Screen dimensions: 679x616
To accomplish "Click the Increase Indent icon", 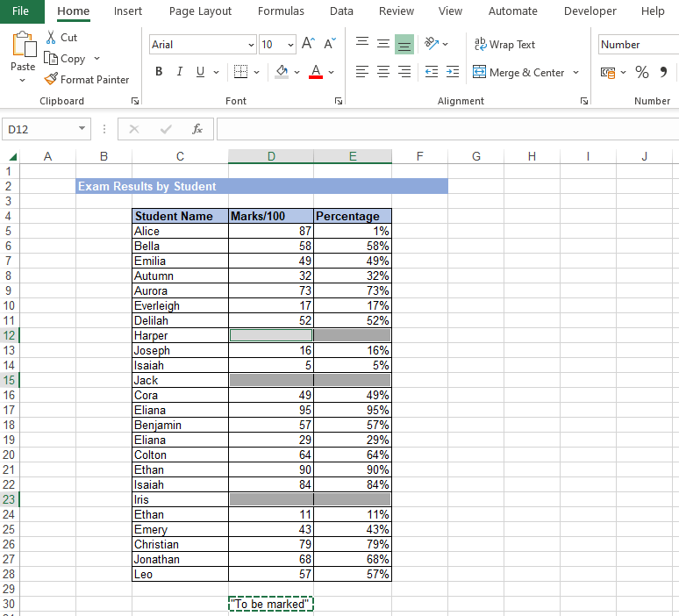I will (x=452, y=72).
